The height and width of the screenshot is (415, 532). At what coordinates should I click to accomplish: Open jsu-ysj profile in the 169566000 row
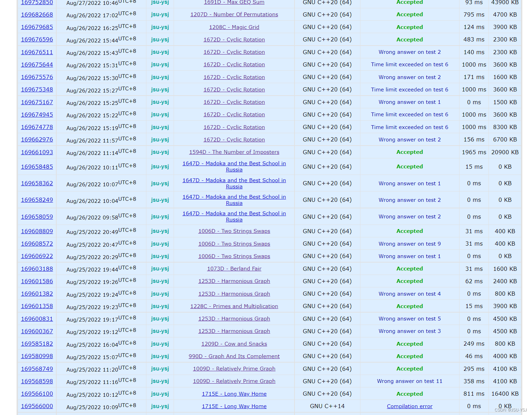pos(160,406)
